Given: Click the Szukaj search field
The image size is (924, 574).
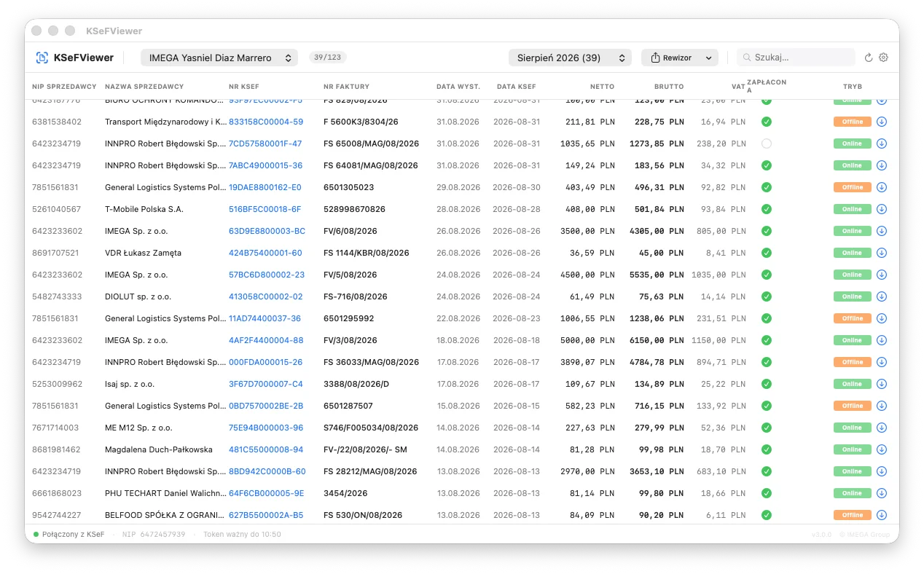Looking at the screenshot, I should [796, 58].
